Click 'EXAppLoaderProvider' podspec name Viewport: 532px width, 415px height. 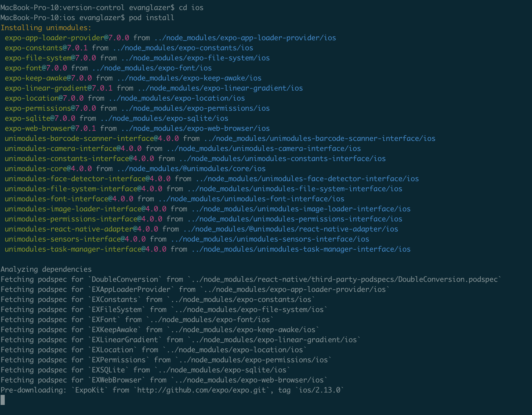pos(131,289)
